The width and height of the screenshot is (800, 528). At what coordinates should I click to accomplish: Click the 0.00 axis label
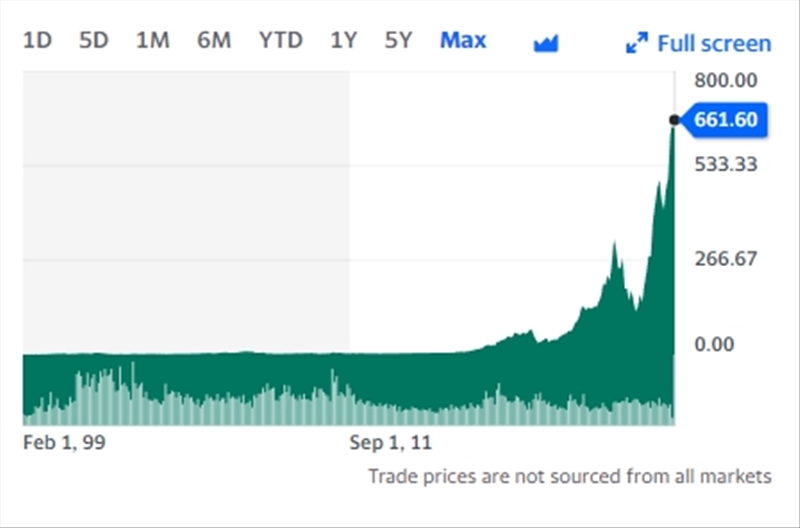(x=714, y=344)
